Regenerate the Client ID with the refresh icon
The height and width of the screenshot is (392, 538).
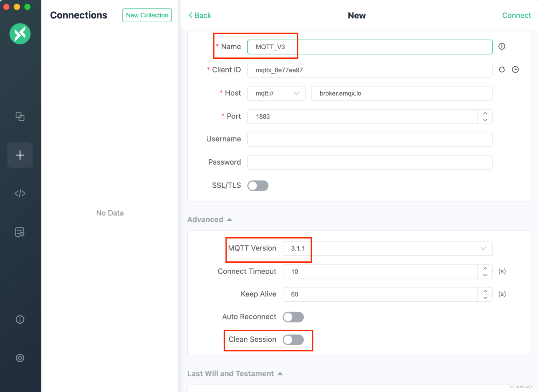(502, 70)
